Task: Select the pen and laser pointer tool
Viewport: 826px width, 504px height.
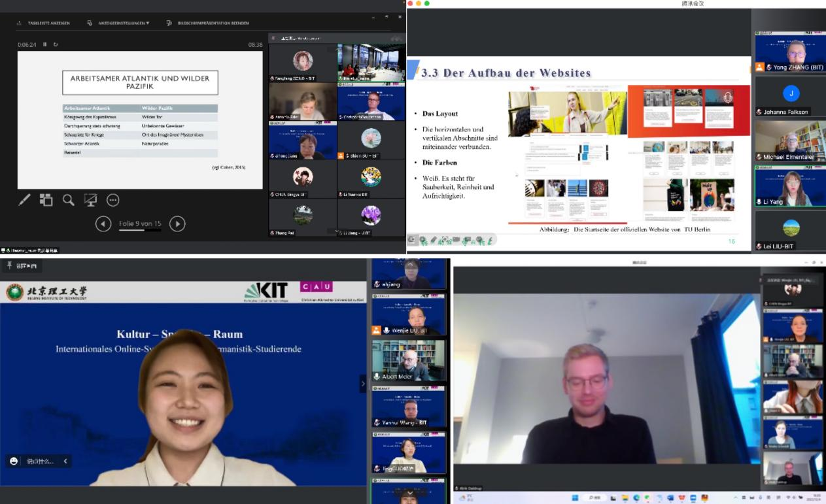Action: click(24, 200)
